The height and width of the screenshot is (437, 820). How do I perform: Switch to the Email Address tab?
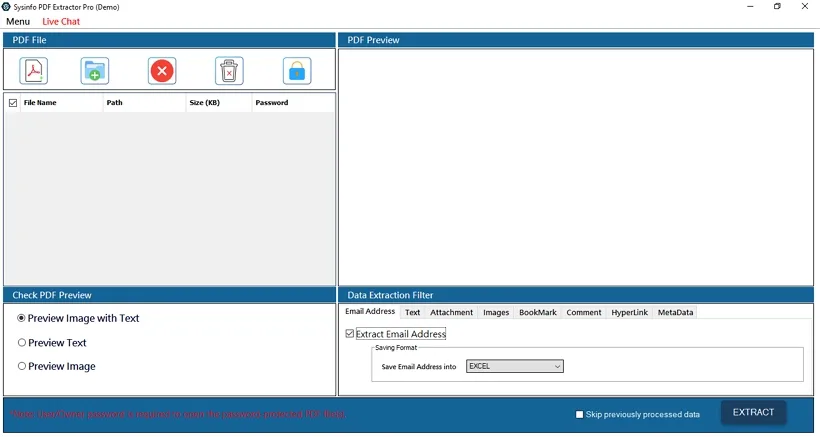coord(370,312)
